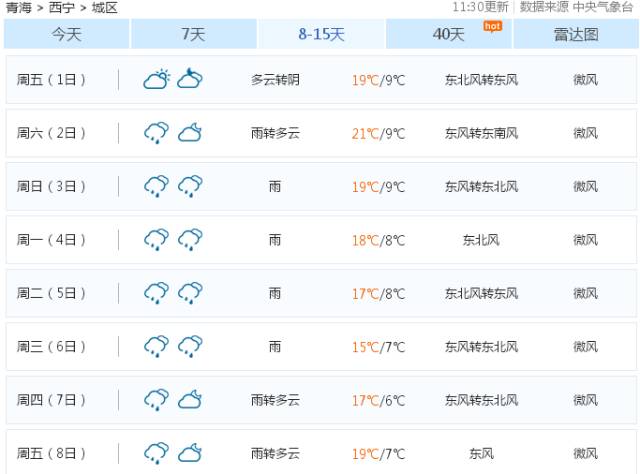Click daytime rain icon for 周日（3日）
The height and width of the screenshot is (474, 640).
point(156,186)
